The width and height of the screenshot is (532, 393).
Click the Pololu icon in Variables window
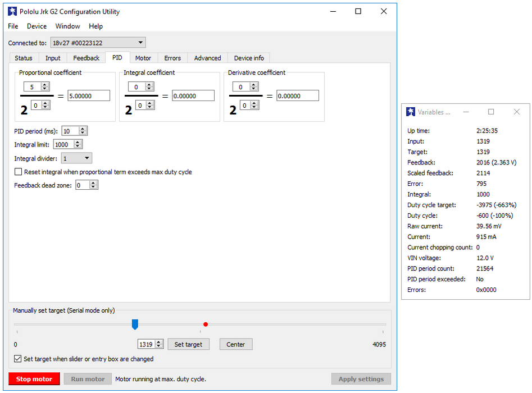tap(411, 112)
